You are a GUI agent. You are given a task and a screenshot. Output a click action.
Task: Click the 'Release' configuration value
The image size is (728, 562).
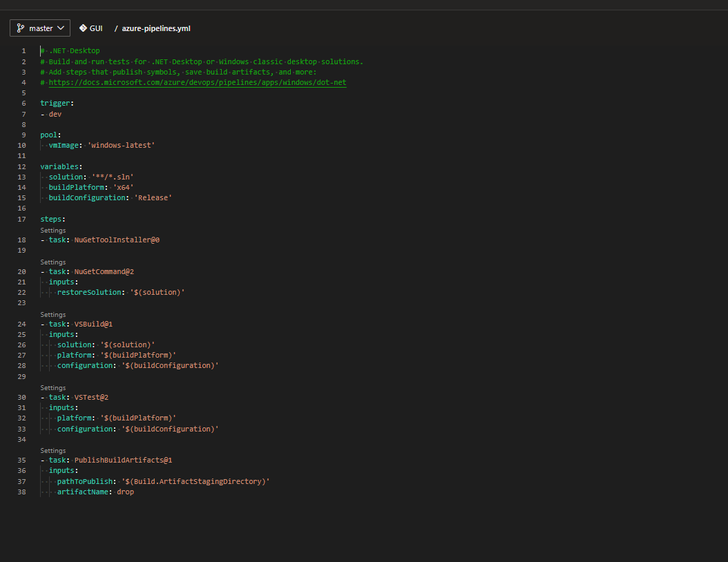point(153,197)
